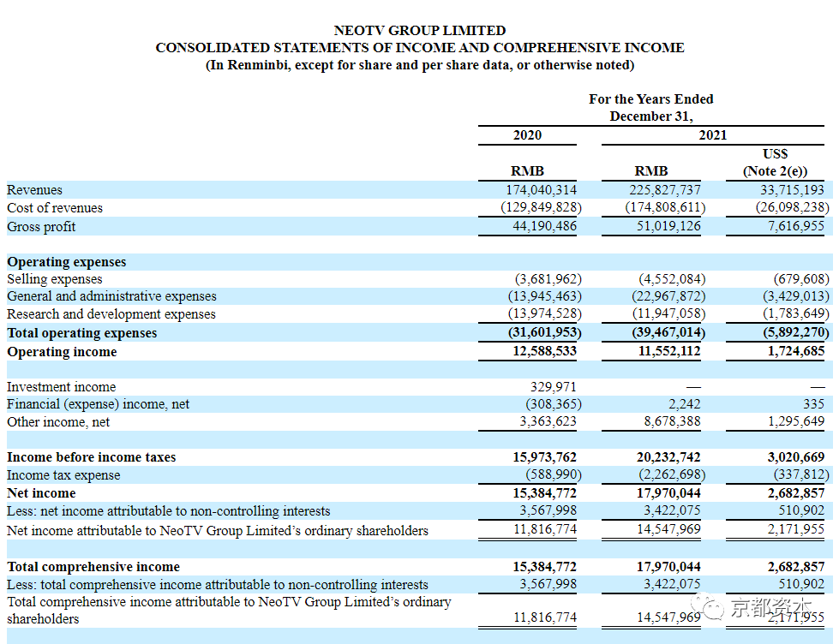Select Research and development expenses label
The height and width of the screenshot is (644, 839).
tap(111, 314)
